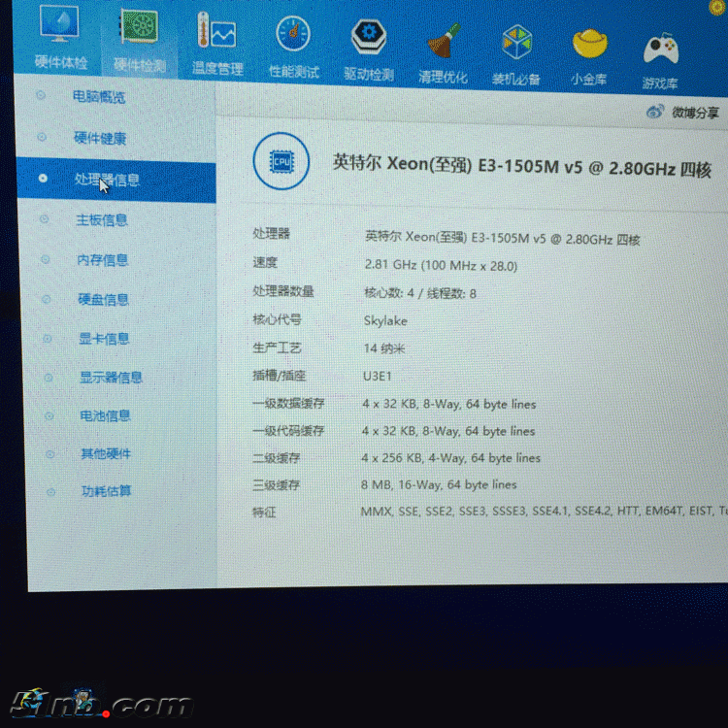
Task: Select 硬件健康 in sidebar
Action: tap(100, 138)
